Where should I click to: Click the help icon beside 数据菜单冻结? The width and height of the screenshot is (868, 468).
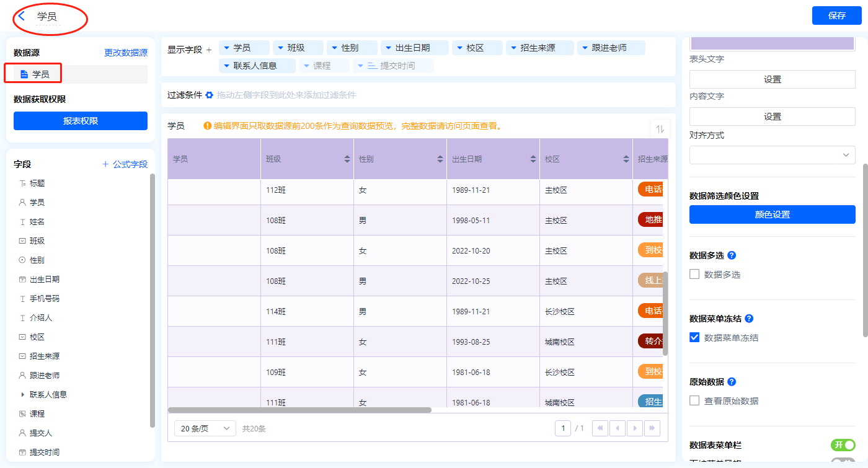(749, 319)
